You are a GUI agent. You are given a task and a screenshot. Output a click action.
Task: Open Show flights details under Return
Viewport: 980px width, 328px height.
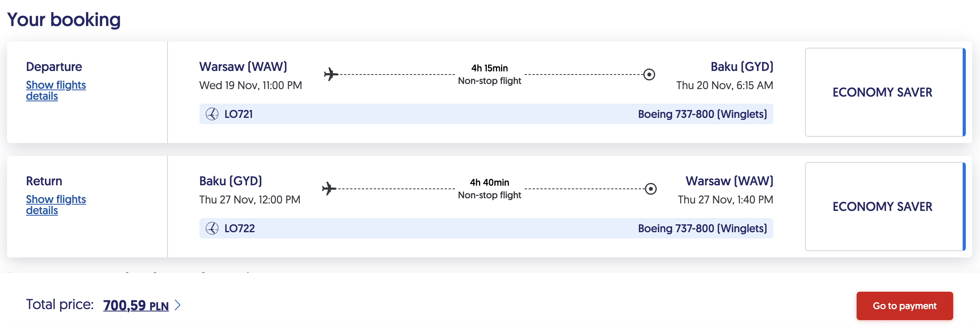pyautogui.click(x=56, y=205)
